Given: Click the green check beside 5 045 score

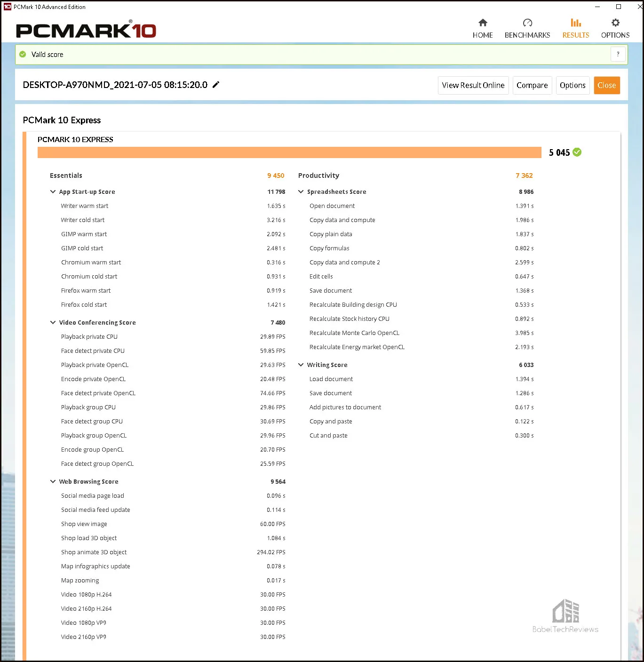Looking at the screenshot, I should (x=577, y=152).
